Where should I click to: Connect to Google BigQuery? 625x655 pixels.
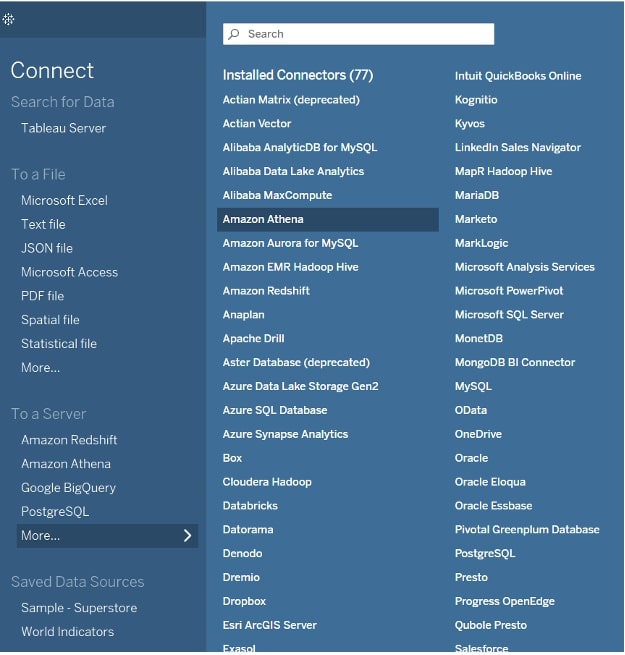(x=69, y=488)
